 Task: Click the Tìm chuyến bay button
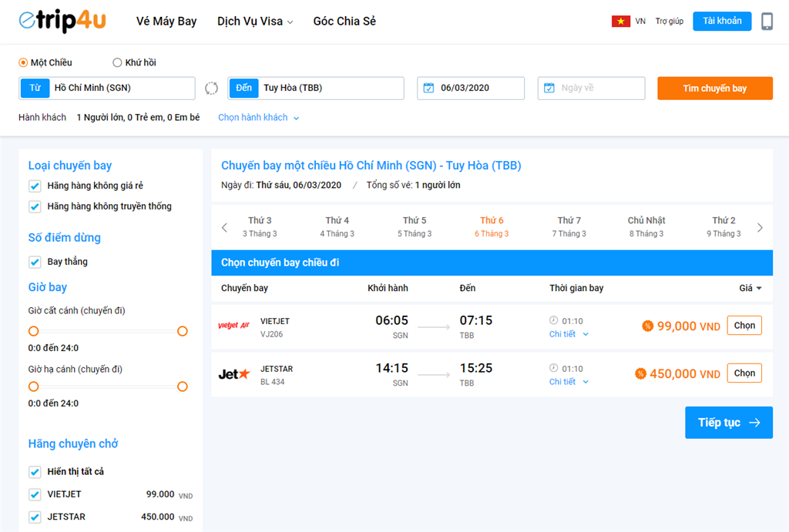click(x=714, y=88)
